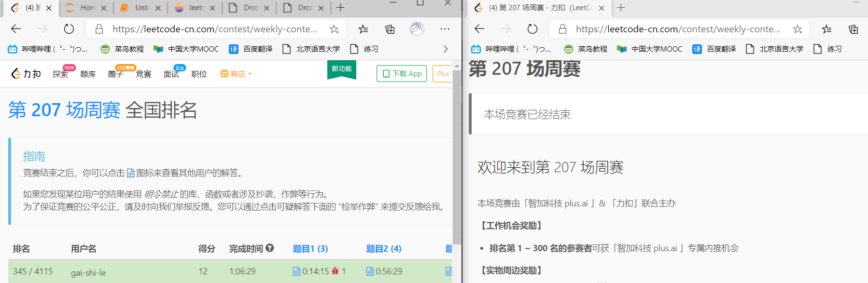Click address bar in left browser window

tap(215, 29)
